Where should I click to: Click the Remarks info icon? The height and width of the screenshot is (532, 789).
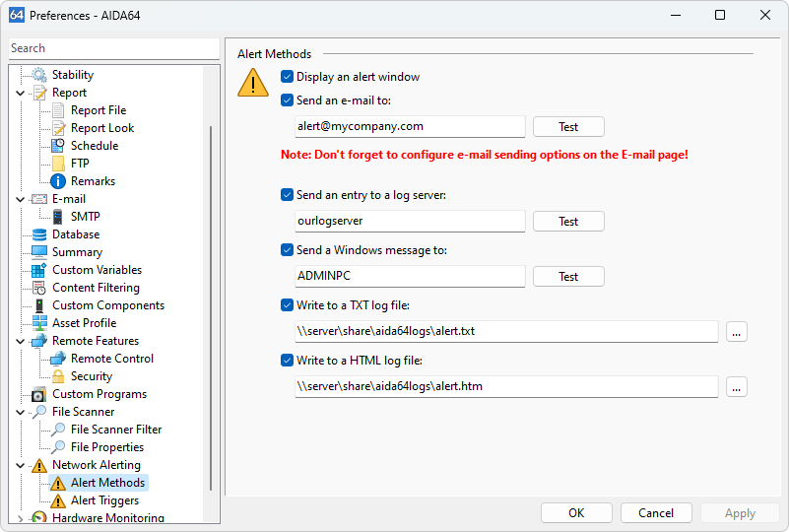click(58, 181)
